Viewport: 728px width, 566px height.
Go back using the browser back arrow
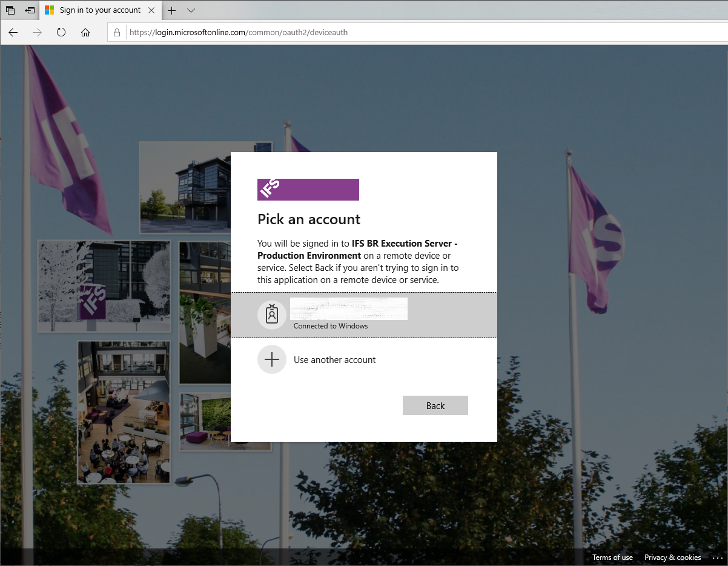point(13,33)
